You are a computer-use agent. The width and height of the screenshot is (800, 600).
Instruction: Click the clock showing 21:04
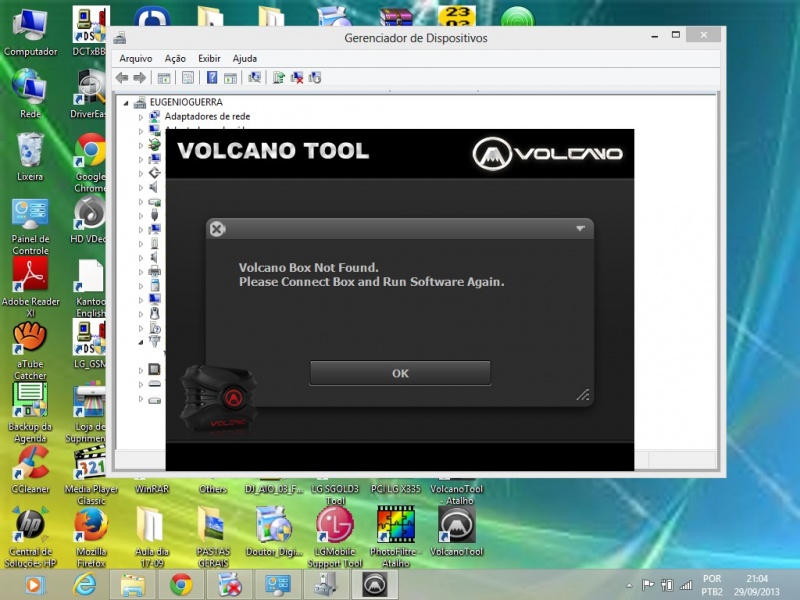click(x=757, y=585)
